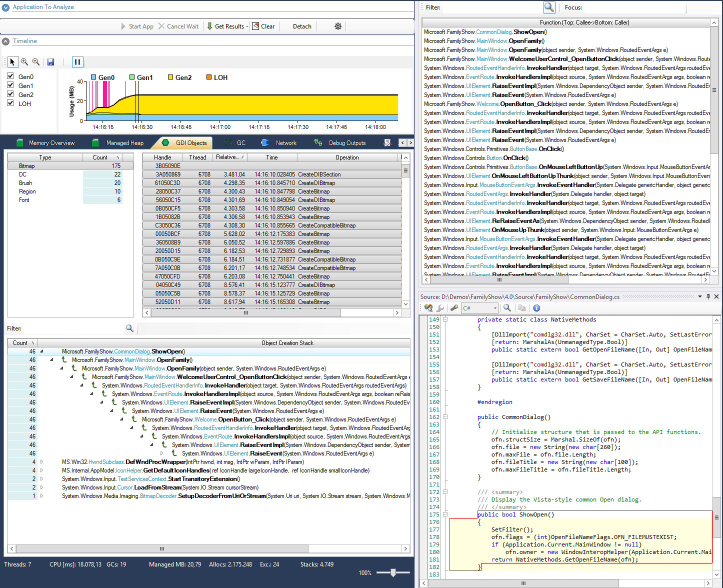Copy source code using the copy icon
Image resolution: width=723 pixels, height=588 pixels.
click(x=521, y=308)
